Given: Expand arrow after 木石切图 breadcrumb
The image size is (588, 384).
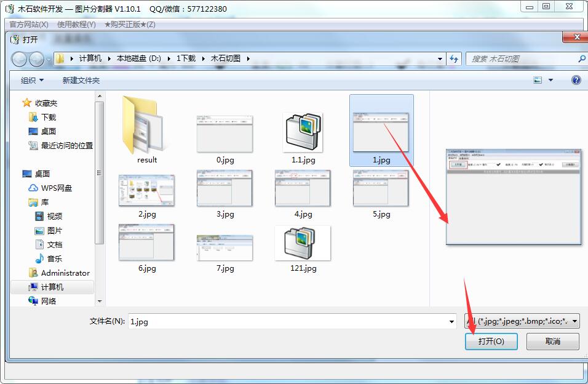Looking at the screenshot, I should pos(248,58).
